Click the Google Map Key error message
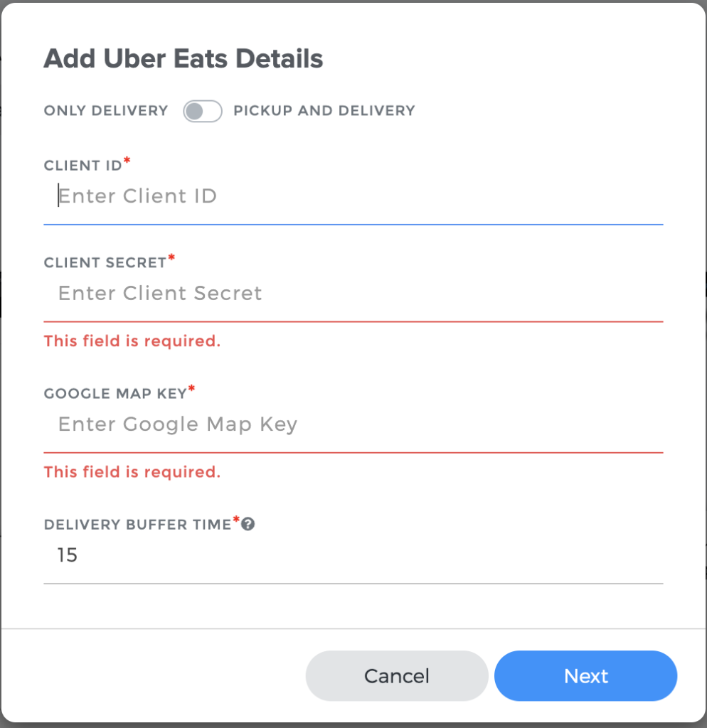The image size is (707, 728). click(x=132, y=472)
